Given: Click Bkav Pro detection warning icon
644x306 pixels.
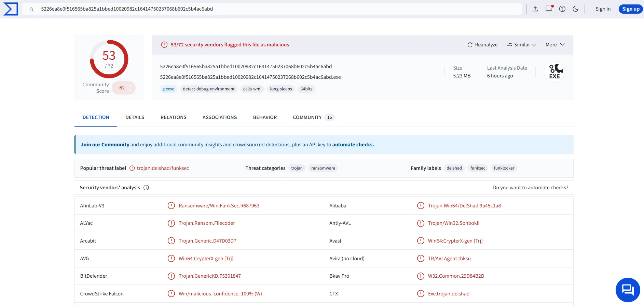Looking at the screenshot, I should point(421,276).
